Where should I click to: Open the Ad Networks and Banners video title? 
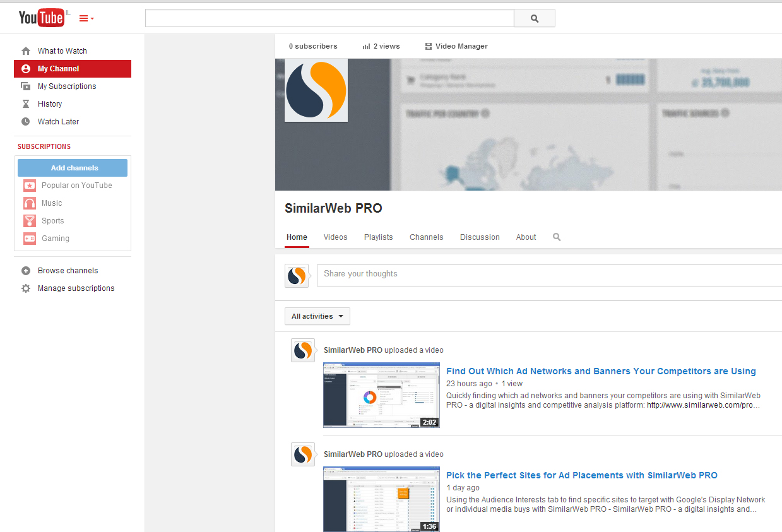601,371
